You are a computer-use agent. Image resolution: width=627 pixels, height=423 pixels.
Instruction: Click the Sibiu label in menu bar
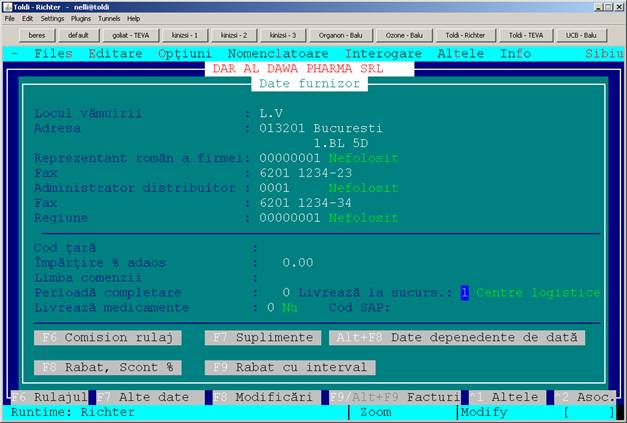coord(604,54)
